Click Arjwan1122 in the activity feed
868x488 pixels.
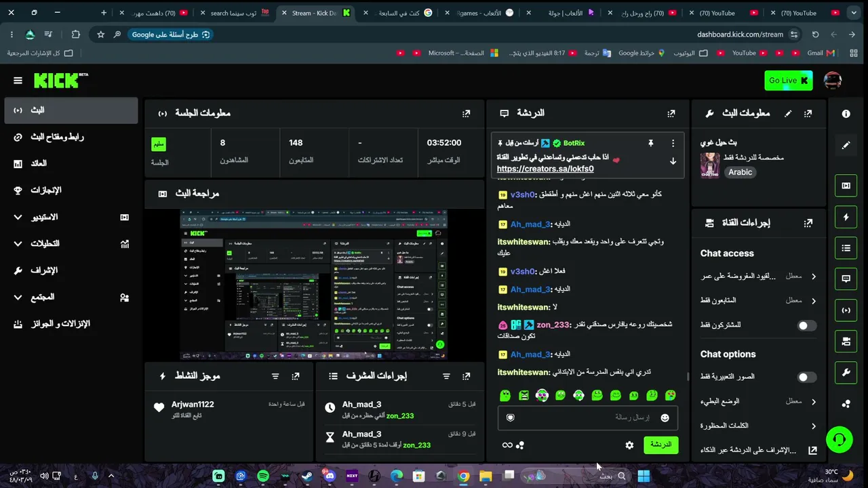coord(193,405)
